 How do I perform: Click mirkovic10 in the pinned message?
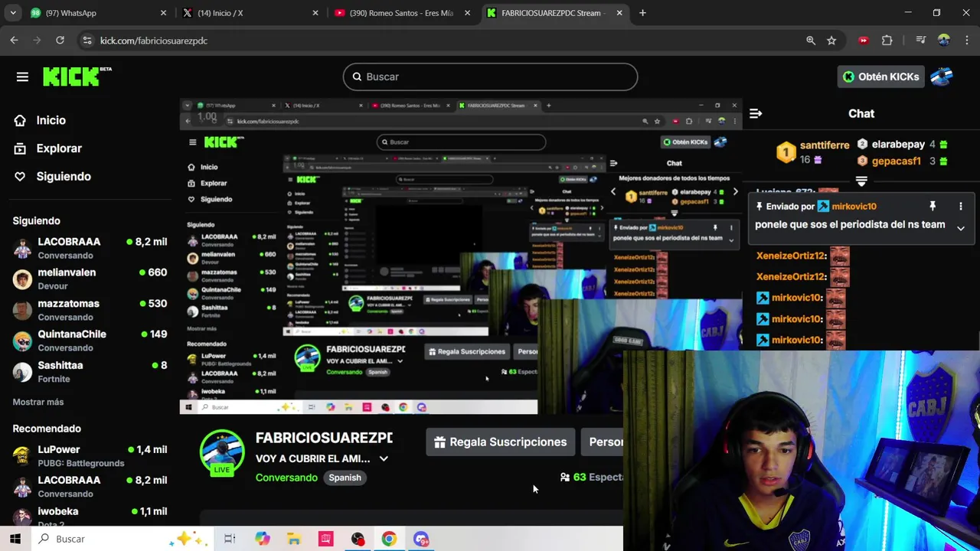tap(854, 206)
